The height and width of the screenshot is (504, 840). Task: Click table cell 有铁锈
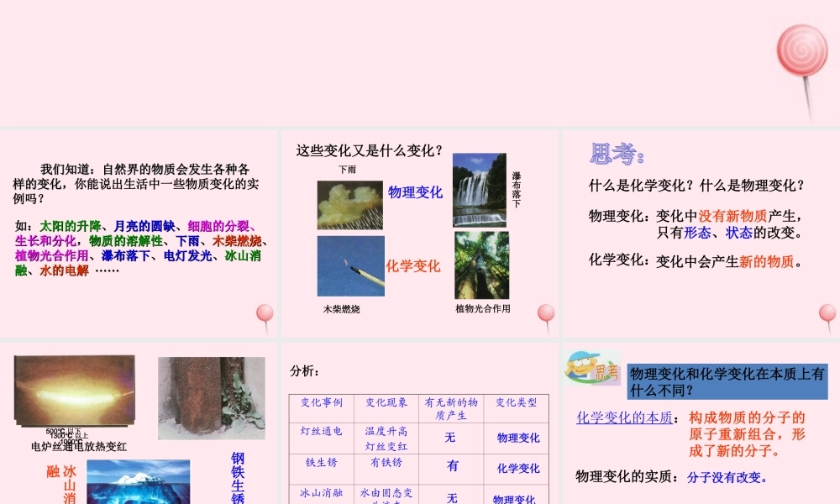(x=386, y=462)
